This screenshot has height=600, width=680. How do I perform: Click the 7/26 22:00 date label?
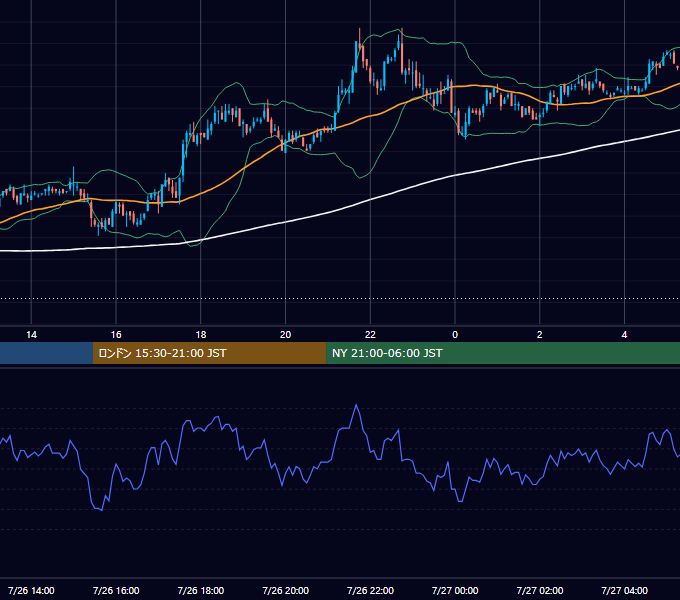pyautogui.click(x=370, y=590)
